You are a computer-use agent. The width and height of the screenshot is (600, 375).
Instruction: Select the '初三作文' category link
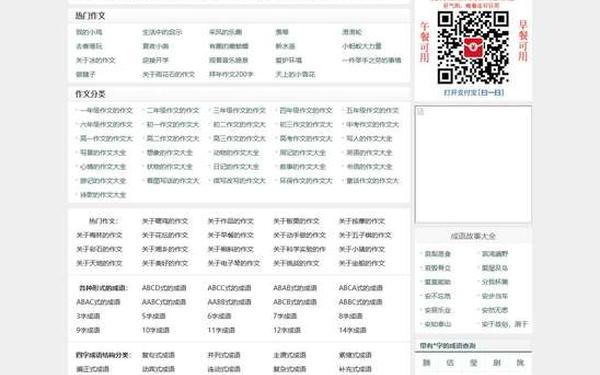pos(306,125)
